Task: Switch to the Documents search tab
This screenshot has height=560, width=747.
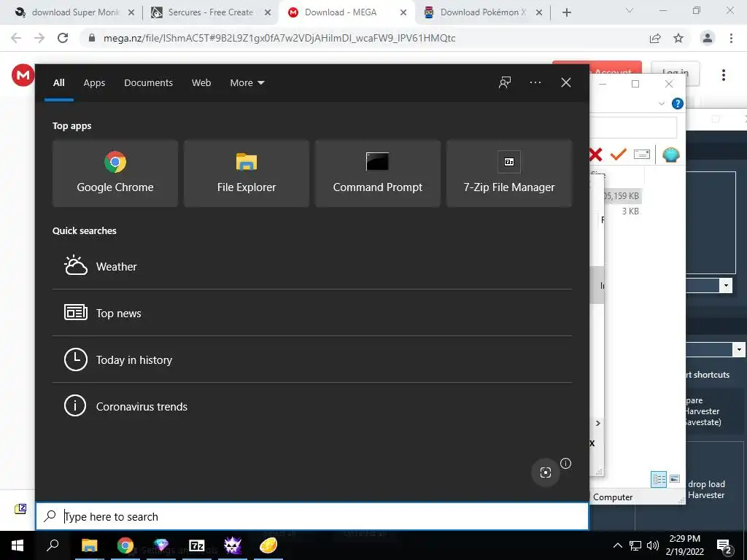Action: click(148, 82)
